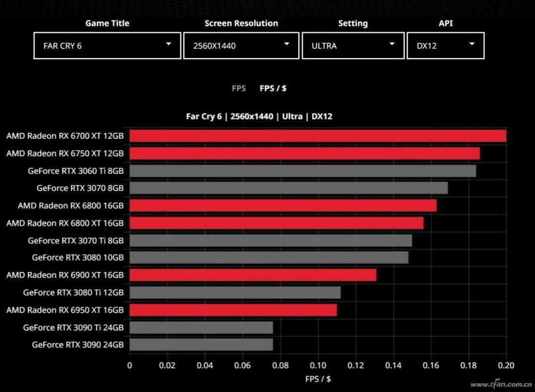Click the 'GeForce RTX 3090 Ti 24GB' label
This screenshot has width=535, height=392.
[x=73, y=328]
